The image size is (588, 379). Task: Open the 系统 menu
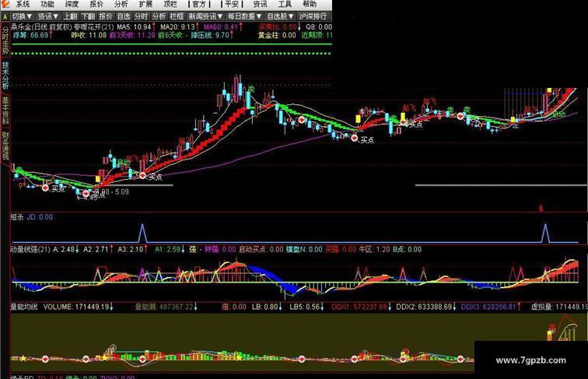point(23,4)
